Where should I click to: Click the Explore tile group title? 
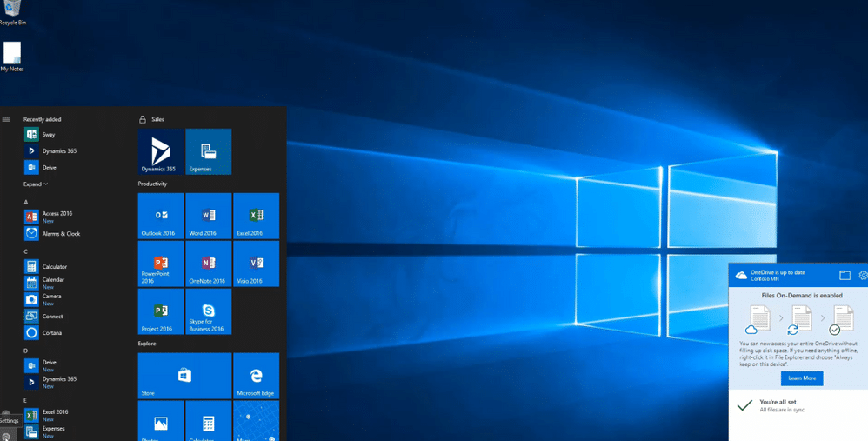click(147, 344)
